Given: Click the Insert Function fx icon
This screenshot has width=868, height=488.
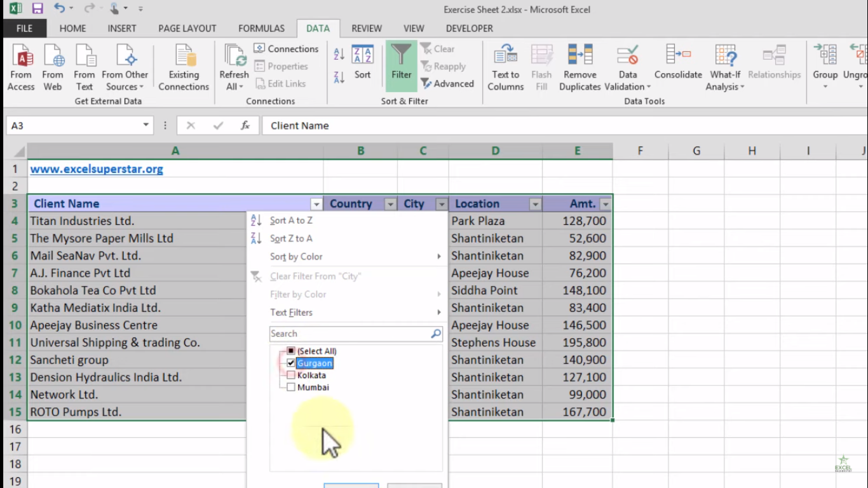Looking at the screenshot, I should (x=245, y=126).
